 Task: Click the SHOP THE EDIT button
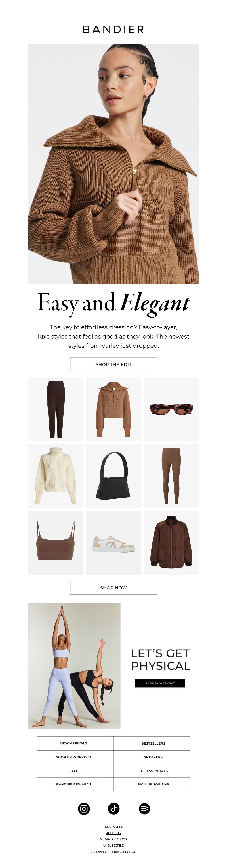[113, 364]
